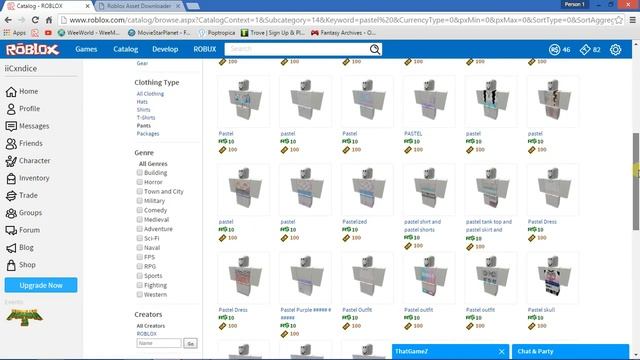Check the Military genre checkbox
This screenshot has height=360, width=640.
coord(140,201)
